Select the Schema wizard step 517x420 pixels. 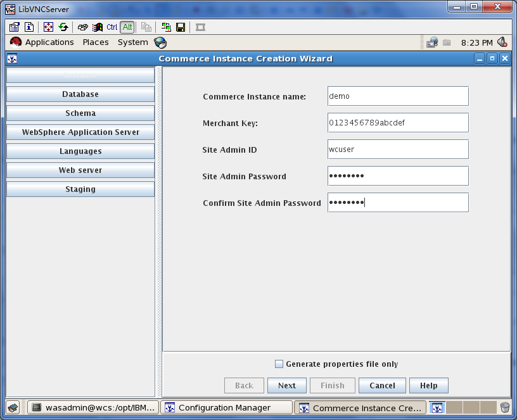pyautogui.click(x=80, y=113)
